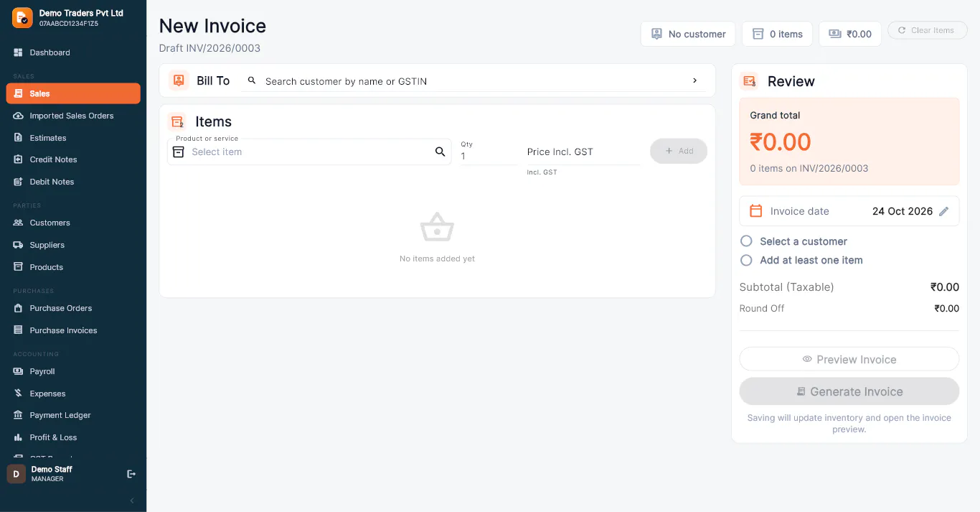Click the logout icon beside Demo Staff

(131, 474)
